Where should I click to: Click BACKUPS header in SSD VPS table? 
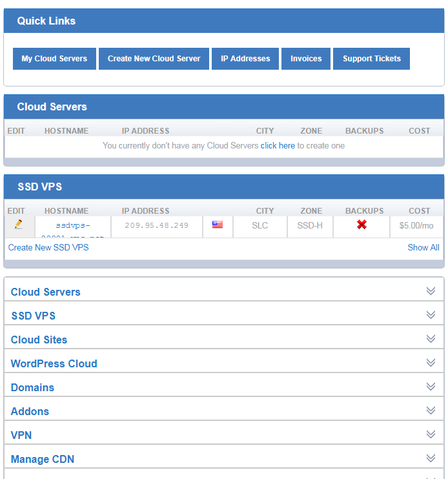pos(364,211)
